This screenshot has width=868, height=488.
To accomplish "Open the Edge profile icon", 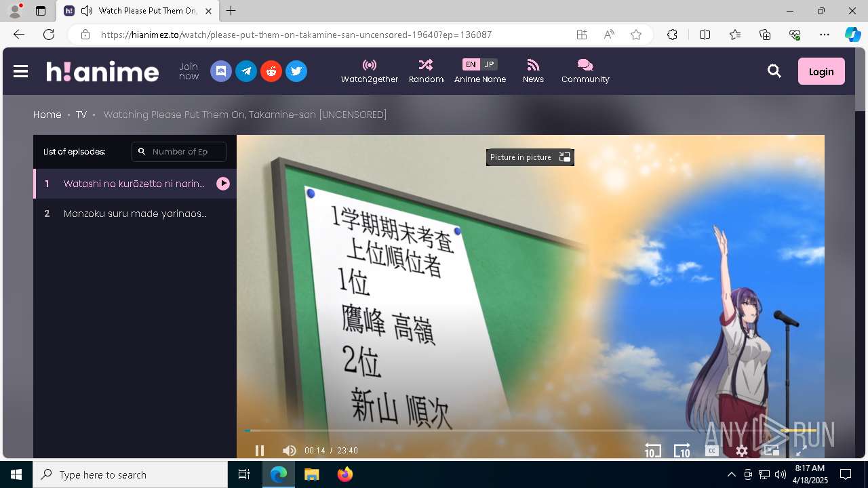I will tap(15, 11).
